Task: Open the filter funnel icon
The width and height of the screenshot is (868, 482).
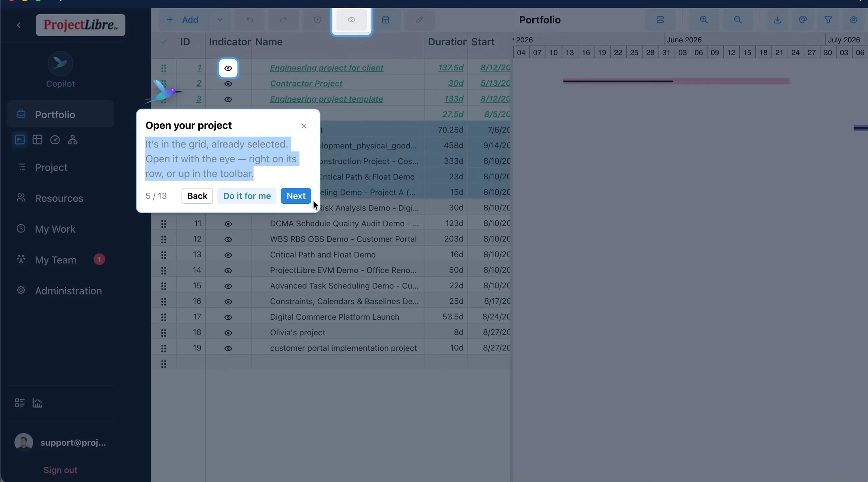Action: 828,20
